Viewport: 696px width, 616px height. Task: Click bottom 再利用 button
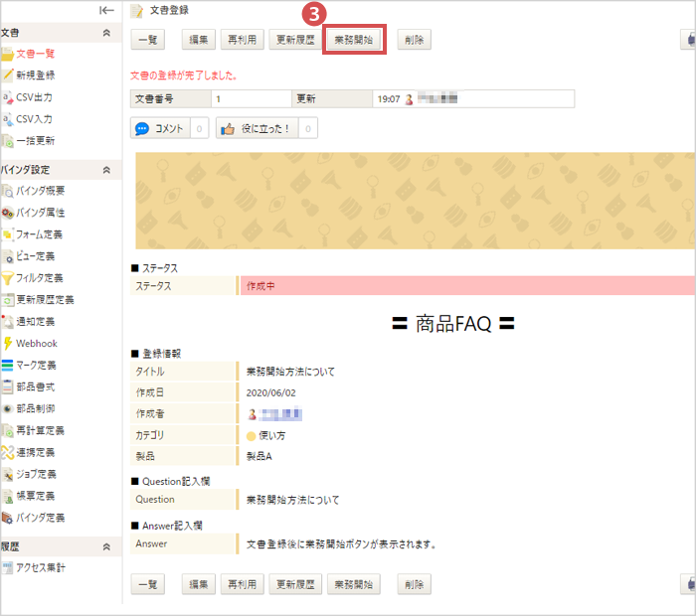coord(243,584)
